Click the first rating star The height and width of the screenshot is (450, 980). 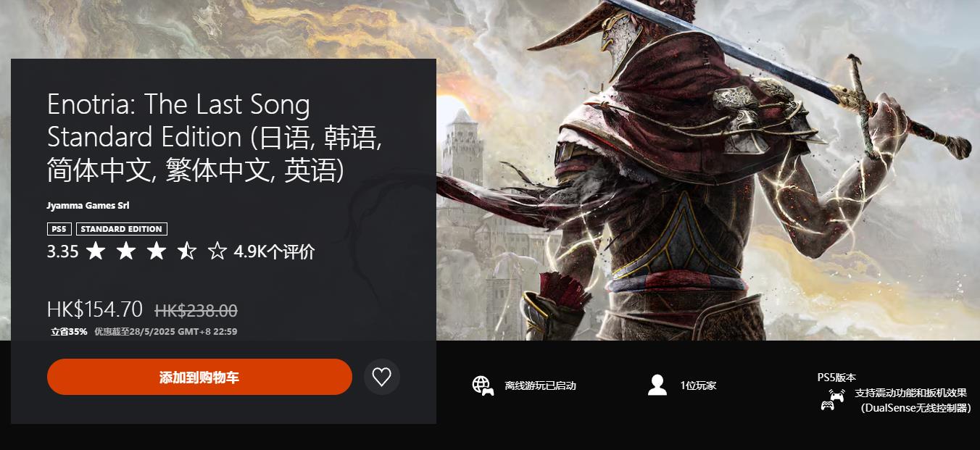(96, 251)
